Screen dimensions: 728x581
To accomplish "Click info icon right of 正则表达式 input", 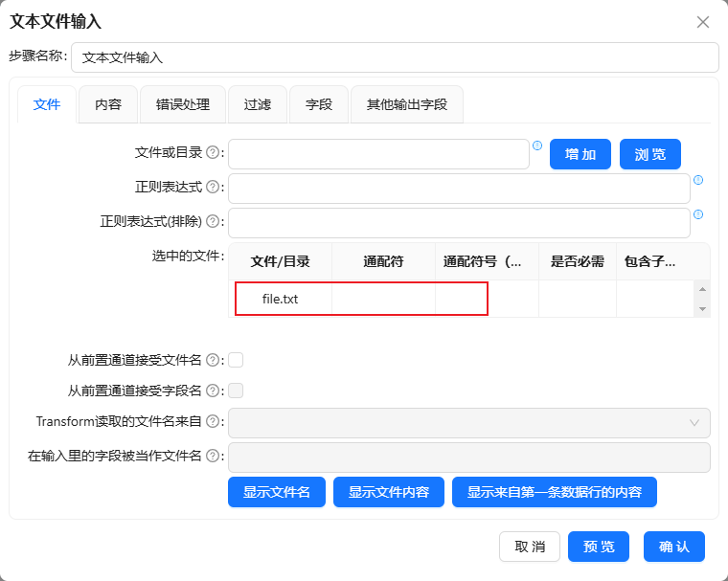I will point(698,180).
